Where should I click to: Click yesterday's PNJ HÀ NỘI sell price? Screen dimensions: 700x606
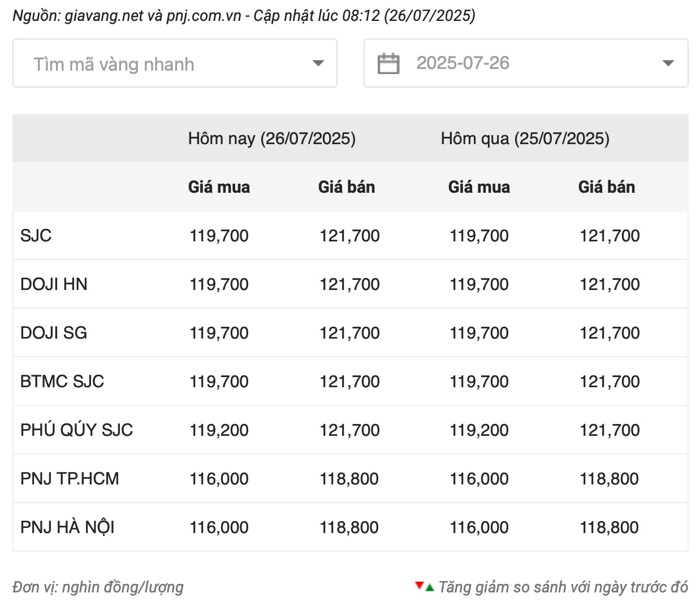[x=609, y=527]
